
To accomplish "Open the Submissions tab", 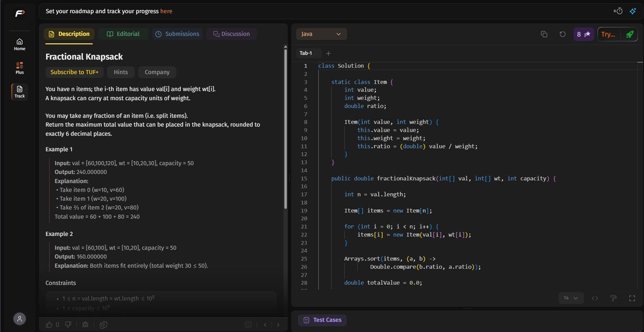I will pyautogui.click(x=177, y=34).
